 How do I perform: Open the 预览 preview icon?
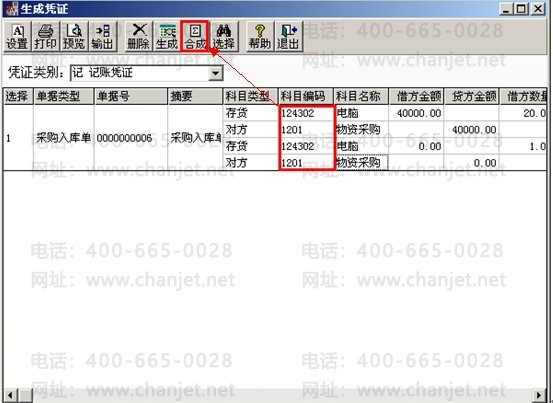point(74,37)
